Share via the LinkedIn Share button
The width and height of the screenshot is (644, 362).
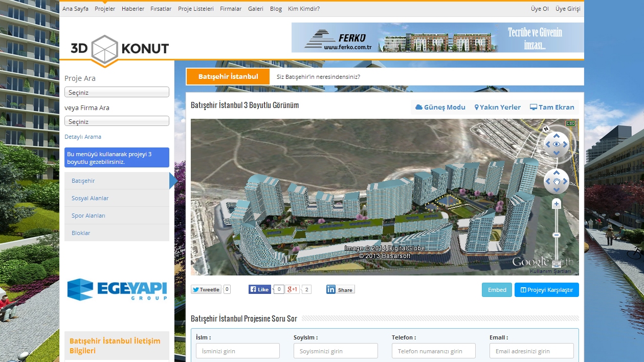pyautogui.click(x=340, y=290)
